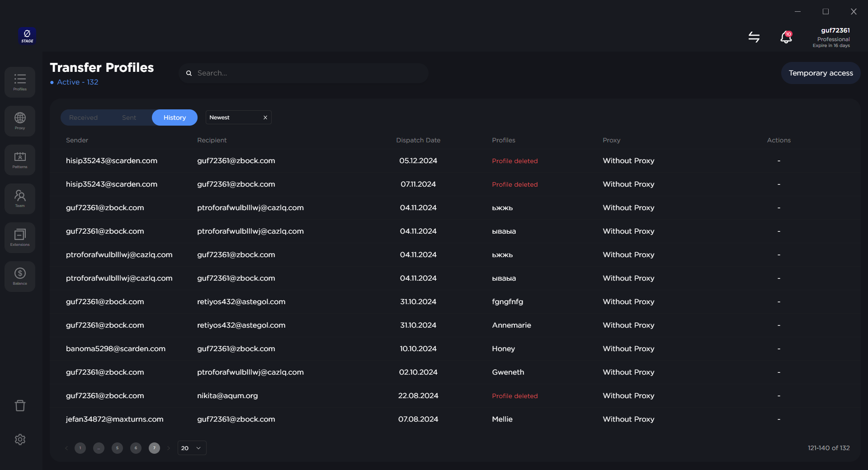Click the notifications bell icon

coord(786,37)
